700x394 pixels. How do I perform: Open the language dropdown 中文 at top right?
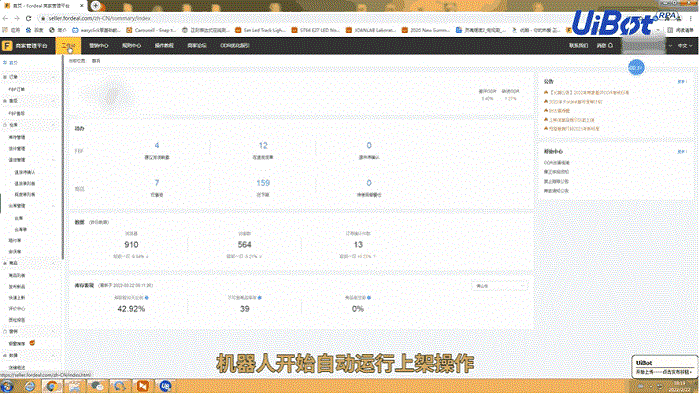tap(684, 46)
